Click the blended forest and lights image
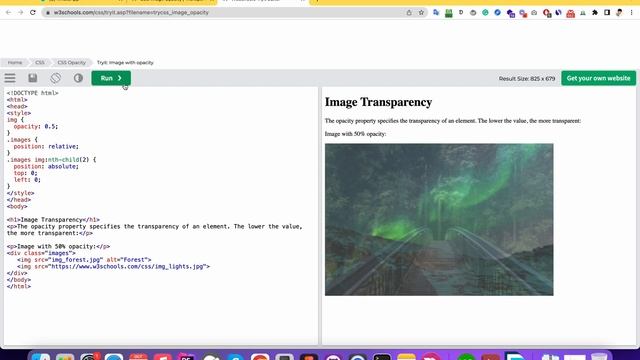Image resolution: width=640 pixels, height=360 pixels. pyautogui.click(x=439, y=220)
